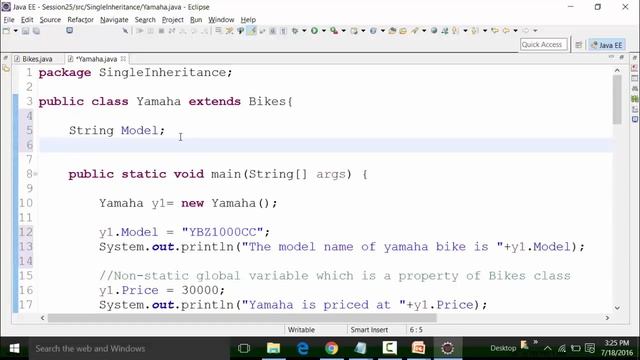Click the vertical scrollbar down arrow
The height and width of the screenshot is (360, 640).
coord(617,308)
